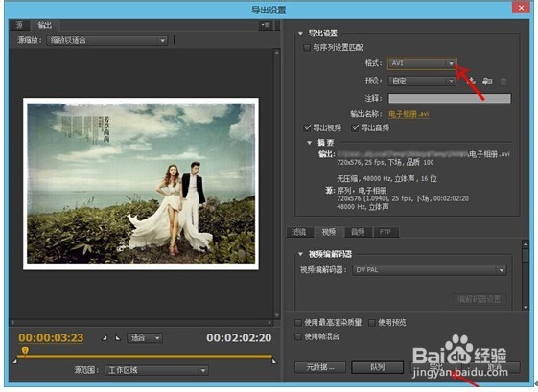Toggle the 导出音频 checkbox
Screen dimensions: 538x392
point(355,127)
